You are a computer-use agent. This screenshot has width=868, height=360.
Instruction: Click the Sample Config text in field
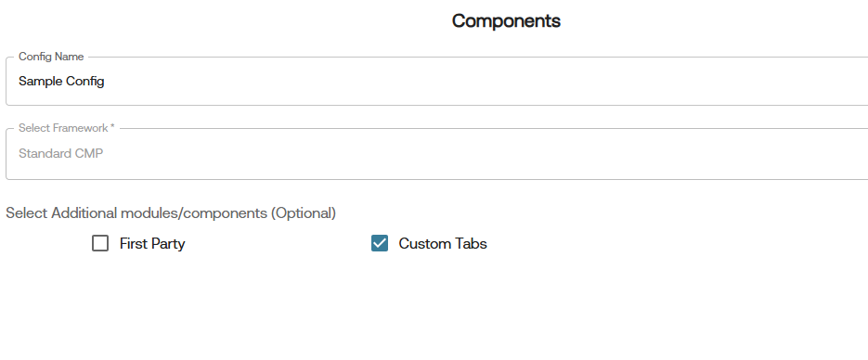[61, 82]
